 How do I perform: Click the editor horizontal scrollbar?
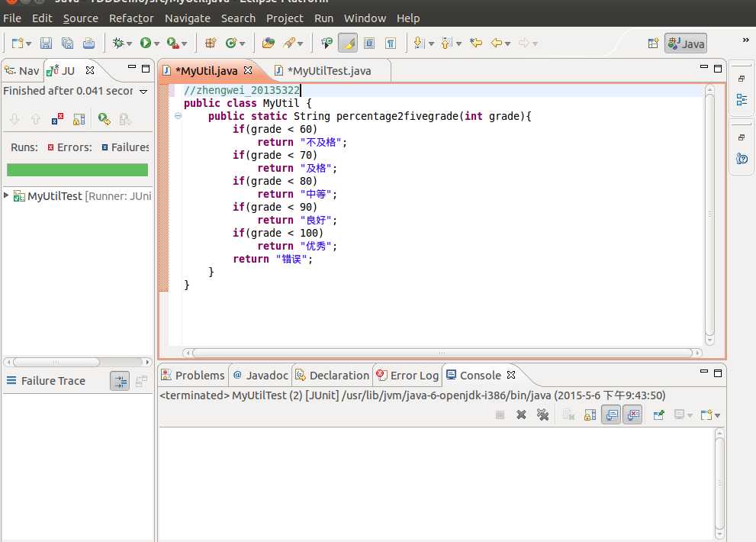(442, 353)
